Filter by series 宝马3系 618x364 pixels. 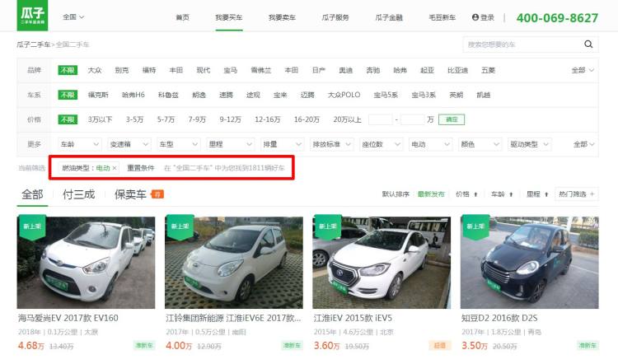[424, 95]
